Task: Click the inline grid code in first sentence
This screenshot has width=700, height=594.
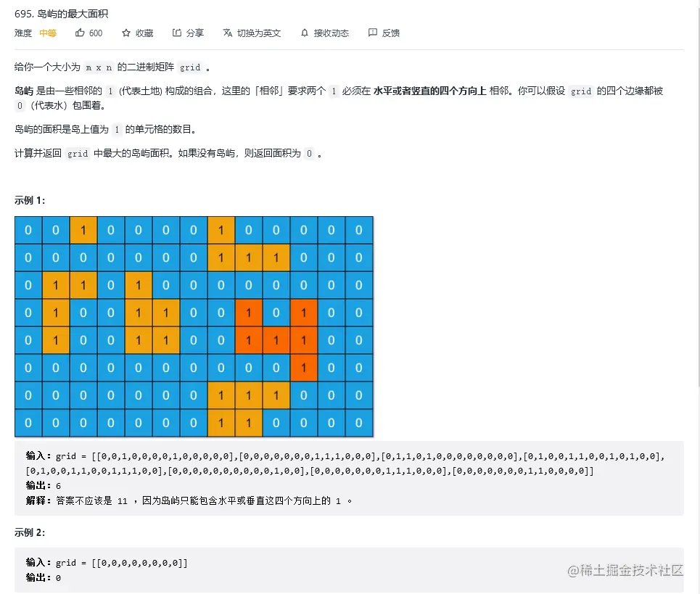Action: click(190, 67)
